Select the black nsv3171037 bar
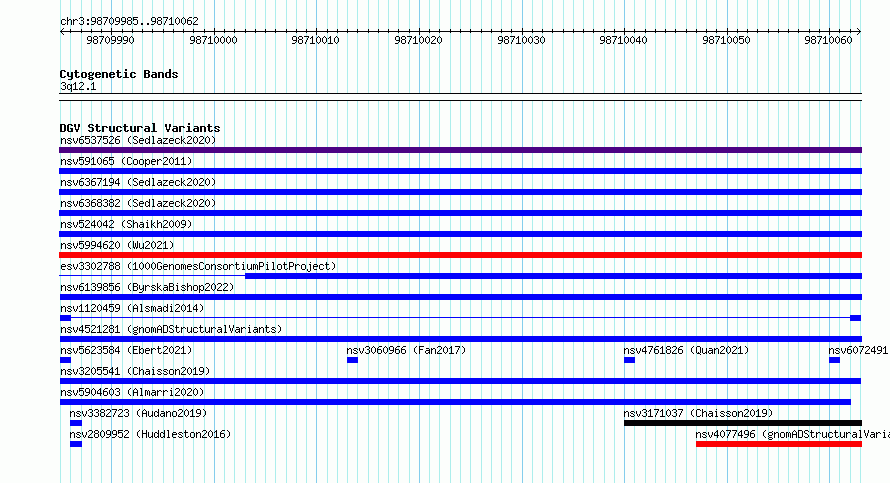Viewport: 890px width, 483px height. (743, 423)
